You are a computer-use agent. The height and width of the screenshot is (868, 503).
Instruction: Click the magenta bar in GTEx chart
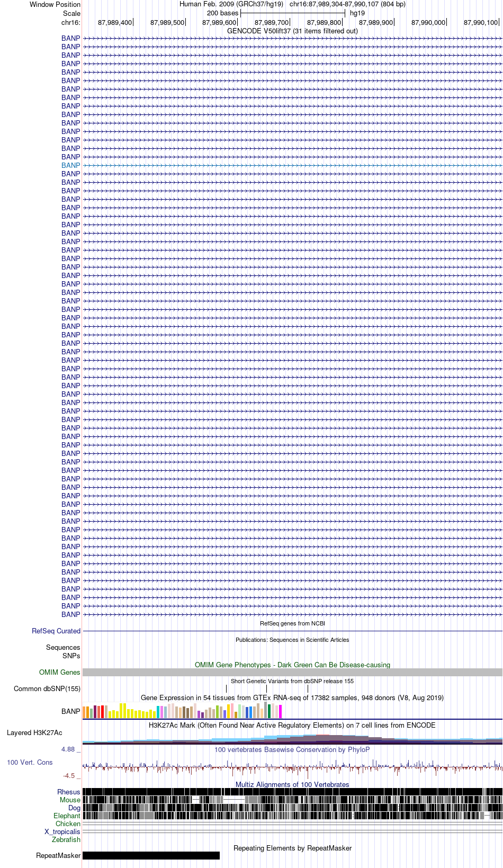tap(281, 711)
